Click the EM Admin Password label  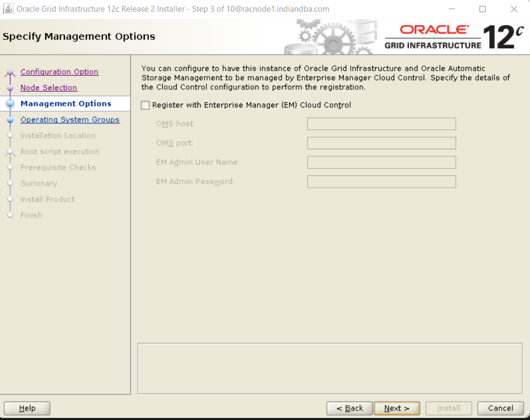(x=195, y=181)
